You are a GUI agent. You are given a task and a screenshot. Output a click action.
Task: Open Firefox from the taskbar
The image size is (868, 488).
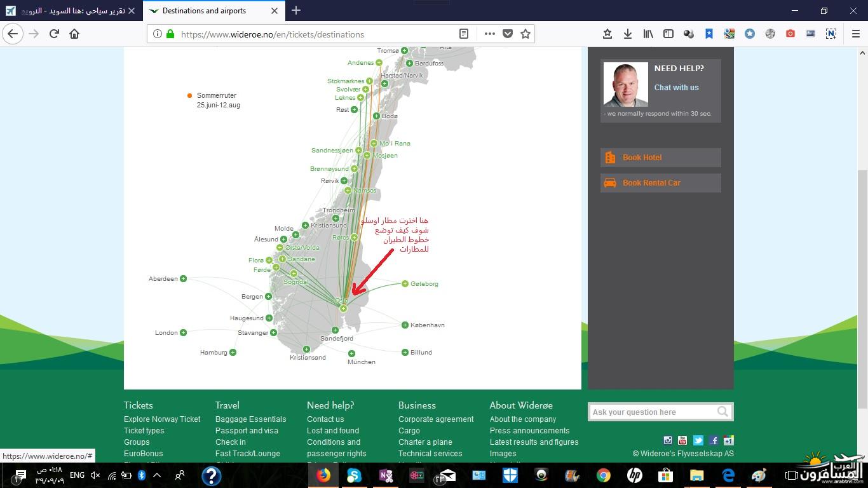[x=323, y=475]
